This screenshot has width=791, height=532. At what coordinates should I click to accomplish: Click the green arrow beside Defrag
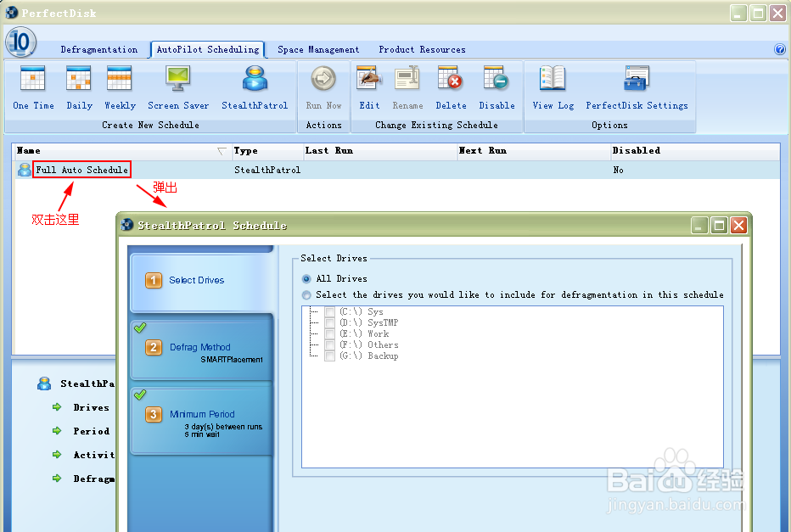coord(57,478)
